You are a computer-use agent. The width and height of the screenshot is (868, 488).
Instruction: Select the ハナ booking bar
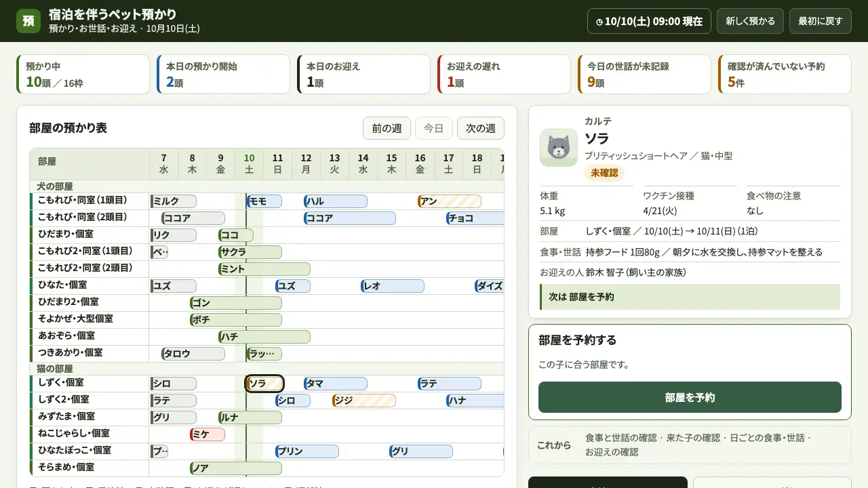pos(475,401)
